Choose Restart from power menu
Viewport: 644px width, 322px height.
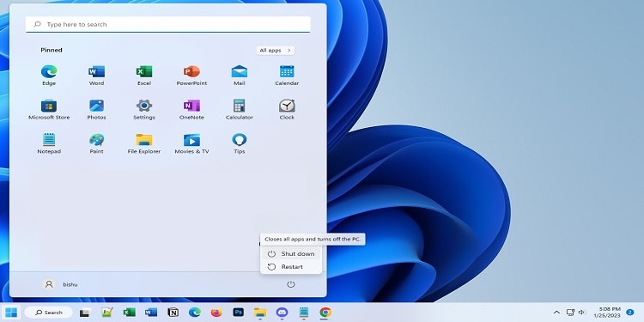point(291,267)
